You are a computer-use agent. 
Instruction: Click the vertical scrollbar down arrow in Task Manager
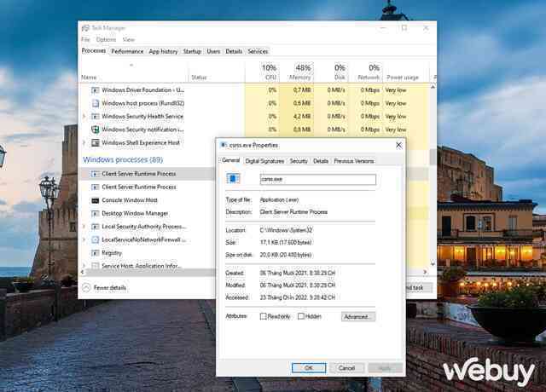[433, 263]
